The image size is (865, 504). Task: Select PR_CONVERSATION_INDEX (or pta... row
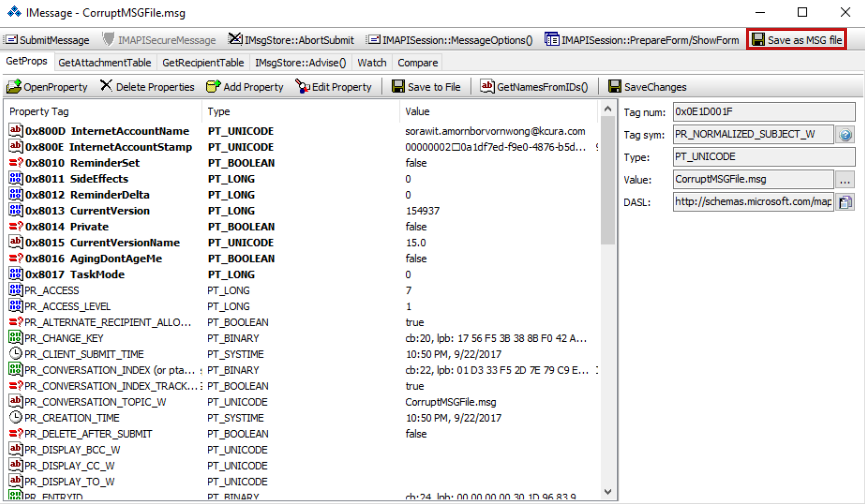coord(302,370)
